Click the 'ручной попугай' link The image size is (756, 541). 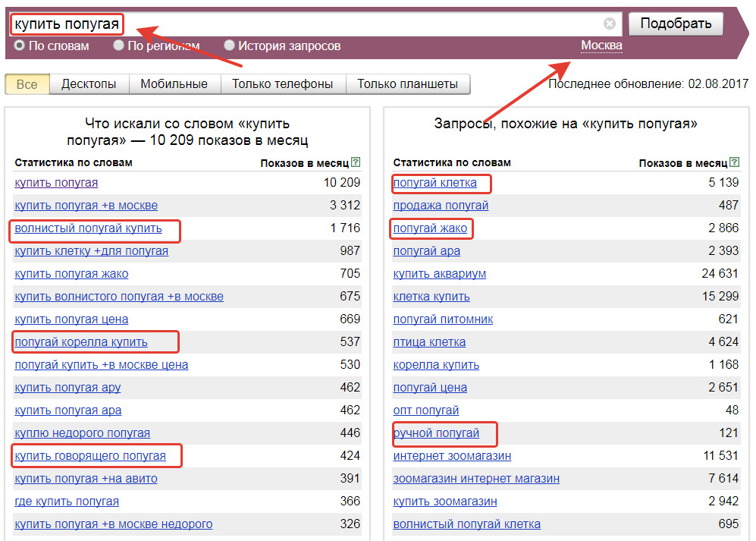pyautogui.click(x=436, y=433)
